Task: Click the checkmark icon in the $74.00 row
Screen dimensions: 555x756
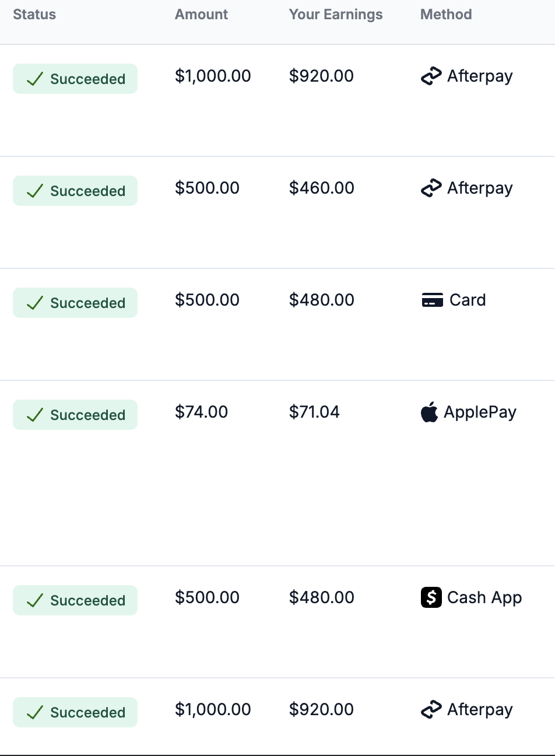Action: 35,415
